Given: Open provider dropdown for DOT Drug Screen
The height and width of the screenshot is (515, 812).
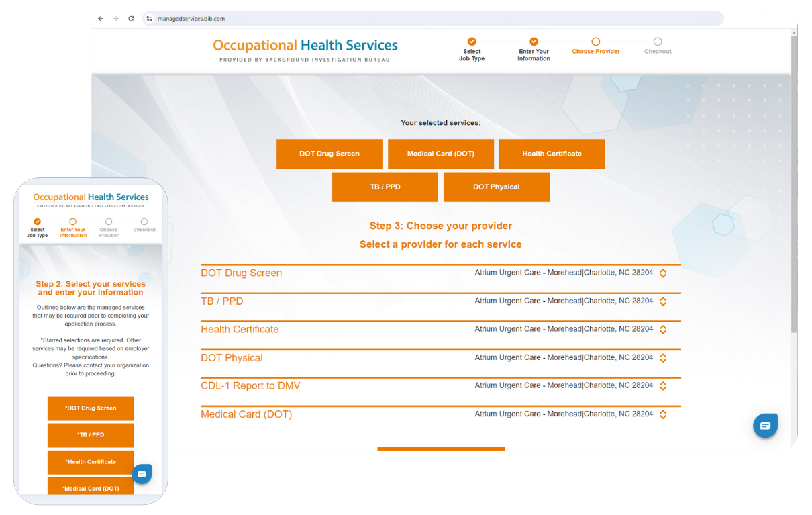Looking at the screenshot, I should tap(662, 273).
